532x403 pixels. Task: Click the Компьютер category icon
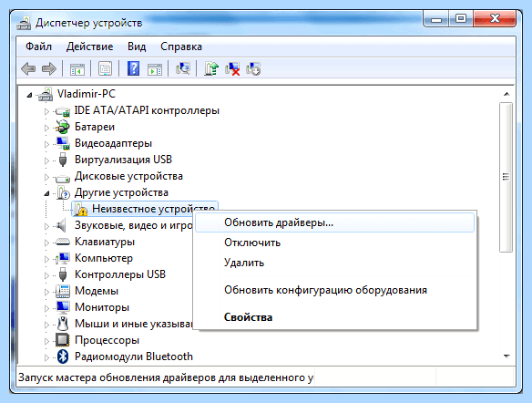[63, 258]
